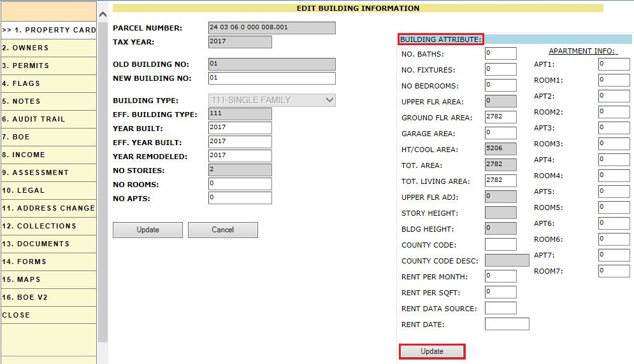Open Maps from the sidebar
This screenshot has height=364, width=634.
coord(48,279)
